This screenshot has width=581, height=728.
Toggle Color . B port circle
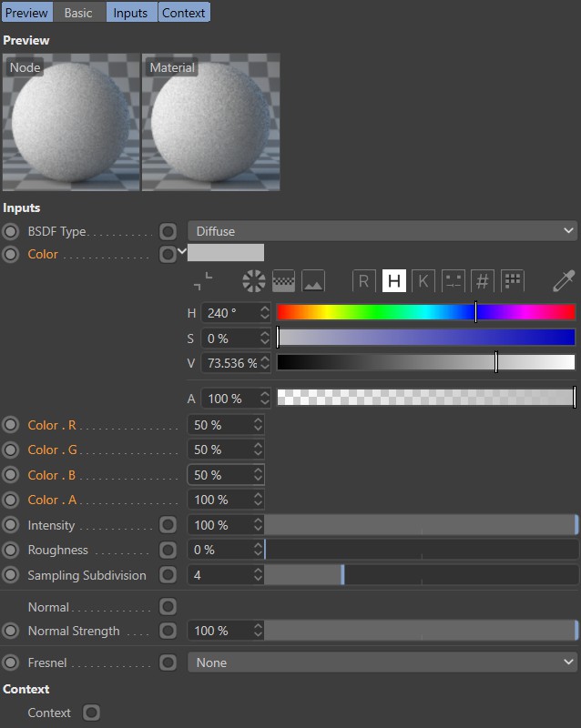pyautogui.click(x=11, y=475)
